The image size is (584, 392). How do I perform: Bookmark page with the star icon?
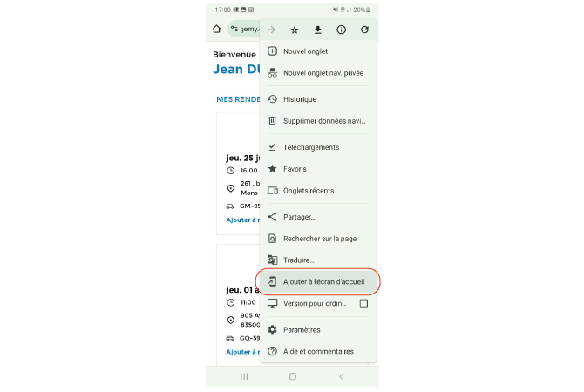coord(295,30)
